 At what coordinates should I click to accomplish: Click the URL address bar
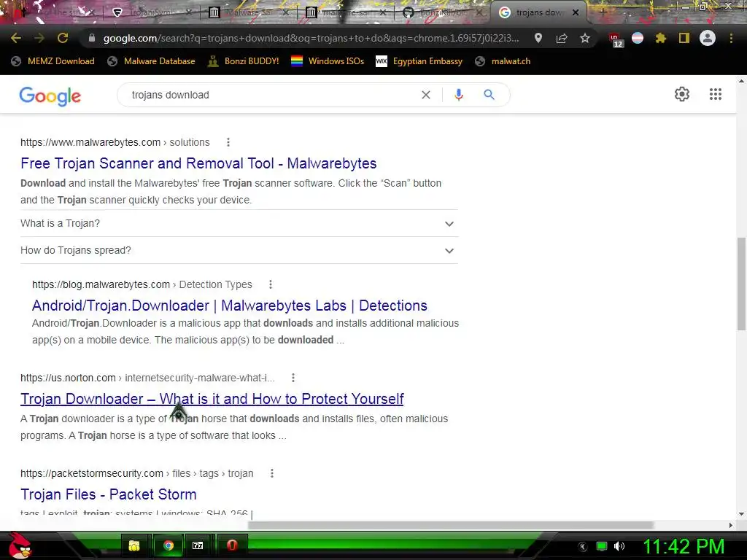311,38
